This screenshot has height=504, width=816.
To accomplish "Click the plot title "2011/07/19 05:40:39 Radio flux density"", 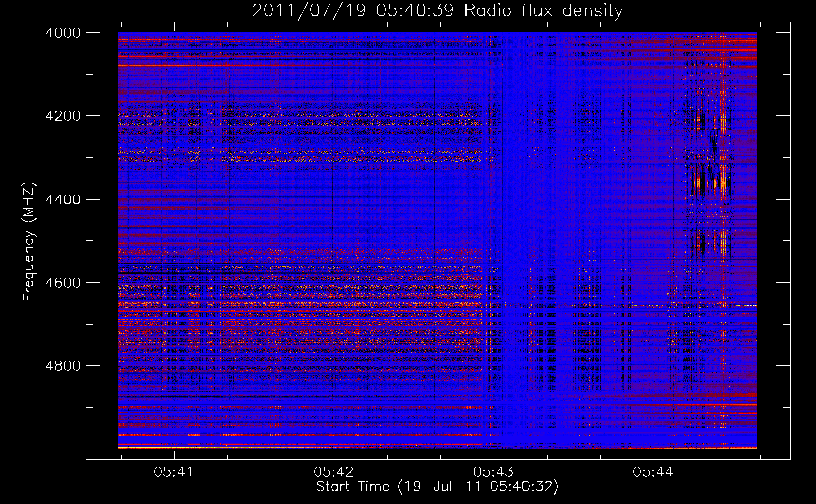I will 437,11.
